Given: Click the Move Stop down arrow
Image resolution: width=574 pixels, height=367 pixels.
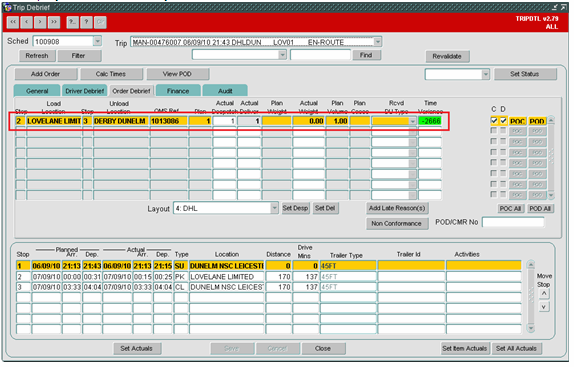Looking at the screenshot, I should pos(544,307).
